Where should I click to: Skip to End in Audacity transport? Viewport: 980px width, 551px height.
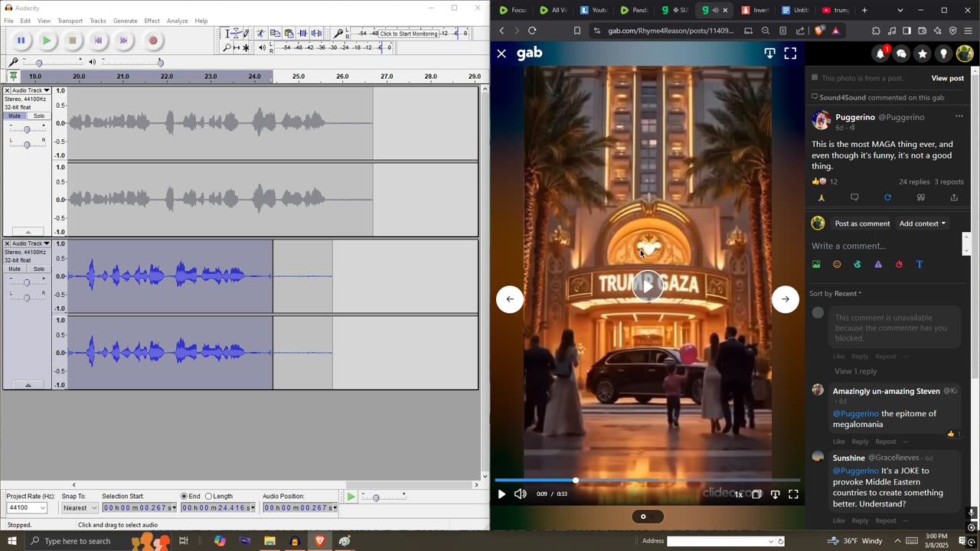124,41
